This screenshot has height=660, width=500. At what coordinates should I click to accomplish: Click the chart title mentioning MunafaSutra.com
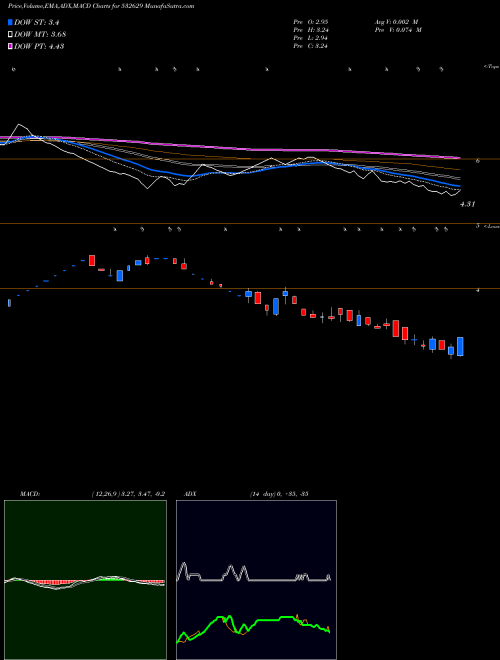(101, 6)
